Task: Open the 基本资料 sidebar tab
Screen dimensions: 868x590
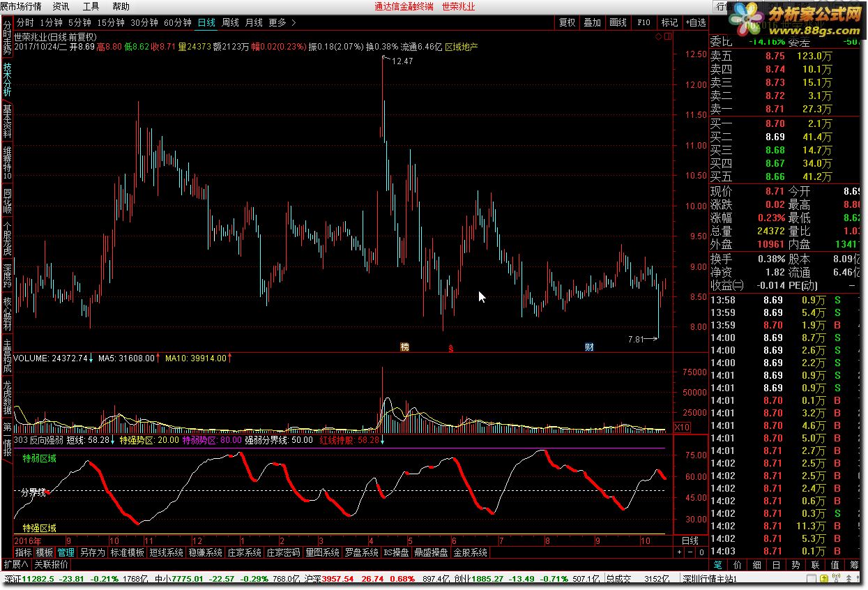Action: (x=7, y=122)
